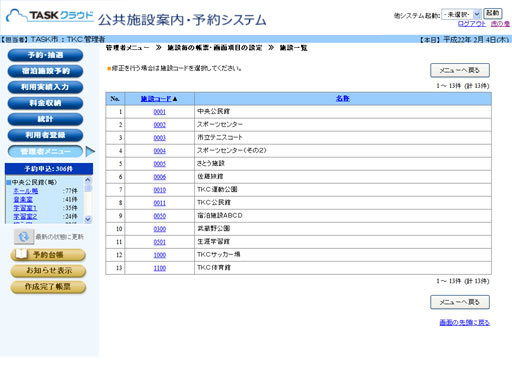Screen dimensions: 512x384
Task: Click the 学習室1 link in reservation list
Action: point(25,208)
